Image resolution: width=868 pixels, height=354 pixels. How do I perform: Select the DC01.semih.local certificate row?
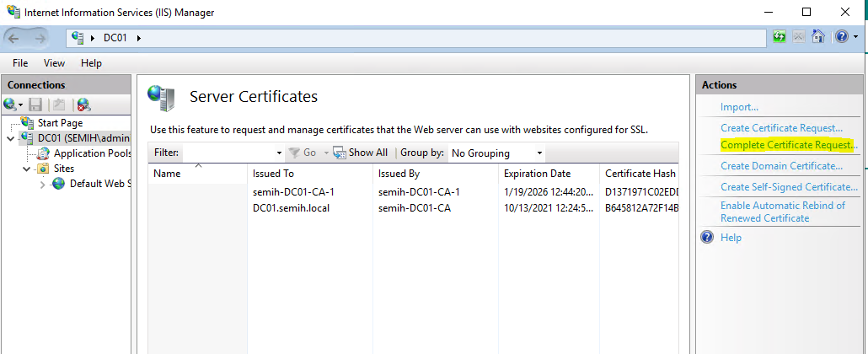tap(291, 208)
